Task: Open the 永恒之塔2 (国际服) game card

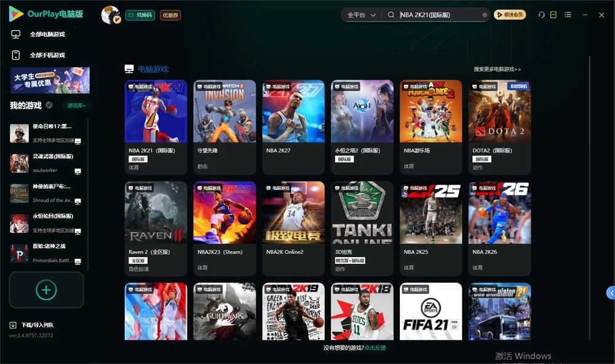Action: [362, 127]
